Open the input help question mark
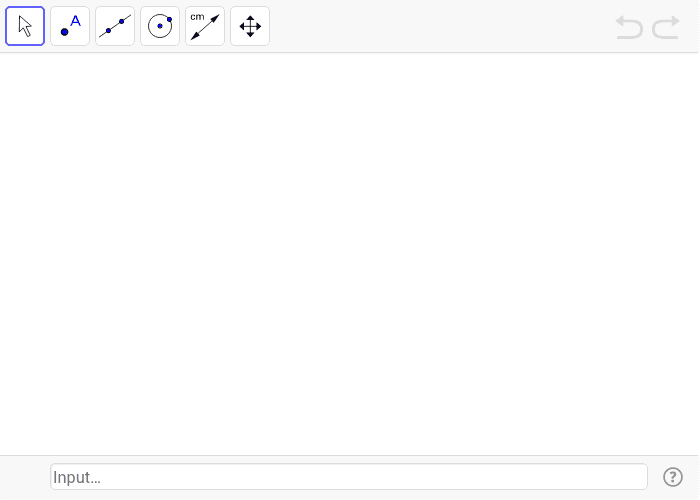The height and width of the screenshot is (500, 700). (x=673, y=477)
